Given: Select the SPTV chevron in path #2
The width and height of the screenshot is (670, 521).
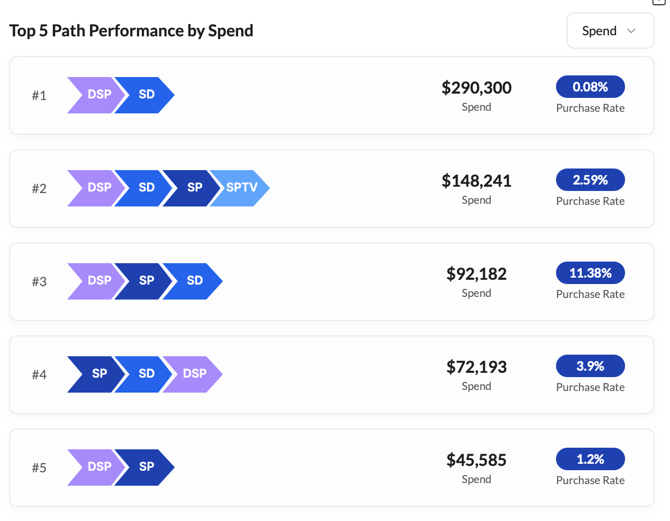Looking at the screenshot, I should click(241, 188).
